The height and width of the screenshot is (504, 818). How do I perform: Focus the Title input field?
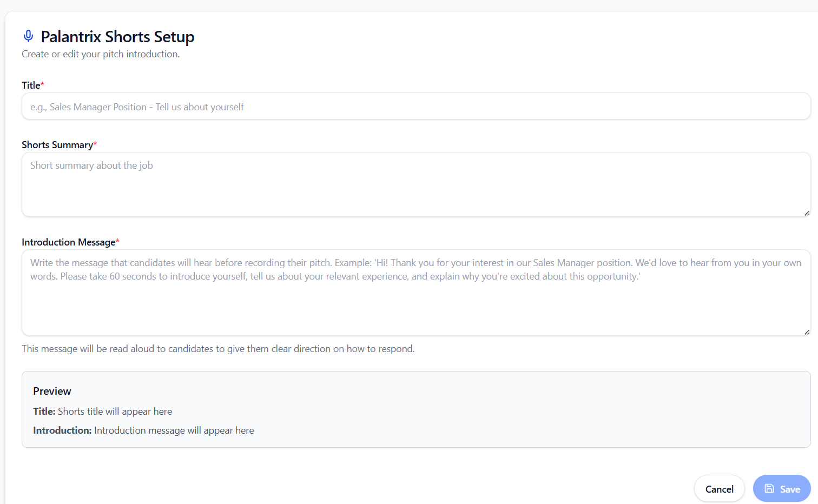(416, 106)
